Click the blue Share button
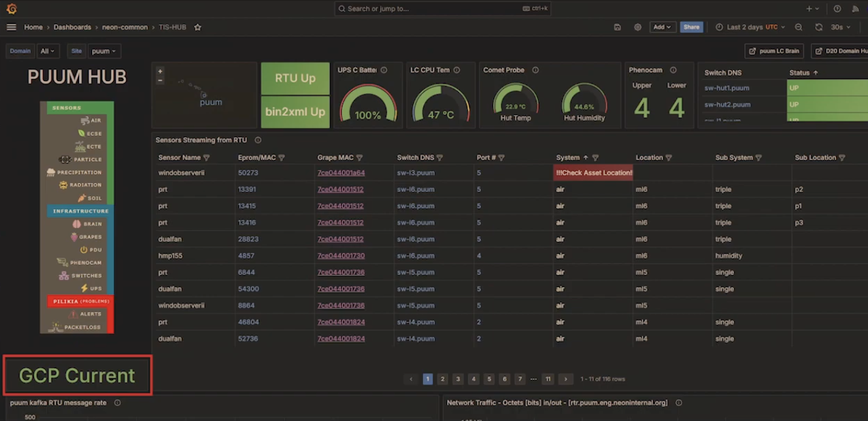The image size is (868, 421). click(691, 27)
